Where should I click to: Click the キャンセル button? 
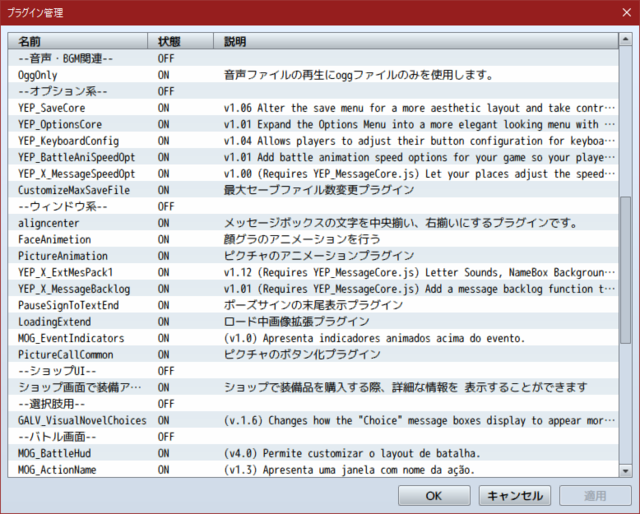click(515, 496)
